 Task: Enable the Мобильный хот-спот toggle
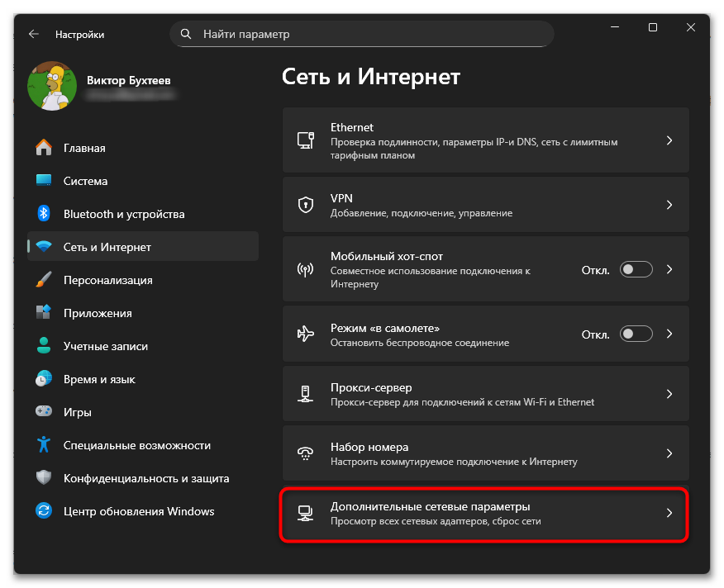[x=636, y=270]
